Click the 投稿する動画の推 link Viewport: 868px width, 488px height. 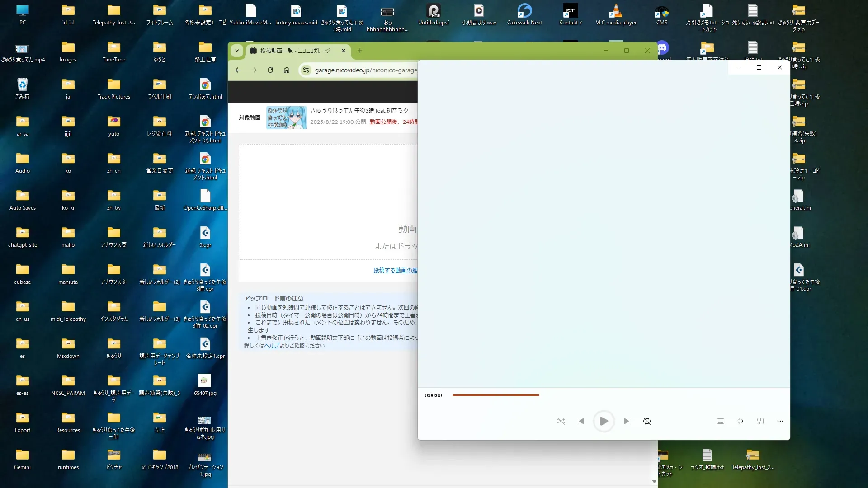tap(395, 271)
